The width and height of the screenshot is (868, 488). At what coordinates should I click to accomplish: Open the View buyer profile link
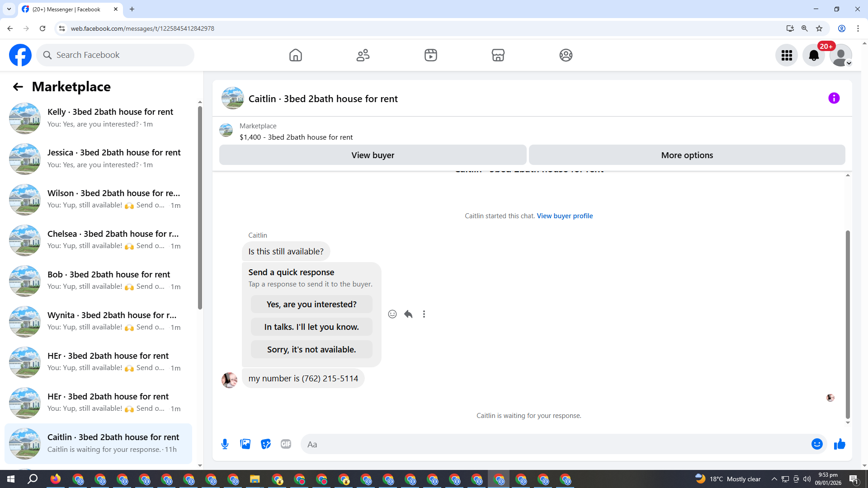point(564,216)
